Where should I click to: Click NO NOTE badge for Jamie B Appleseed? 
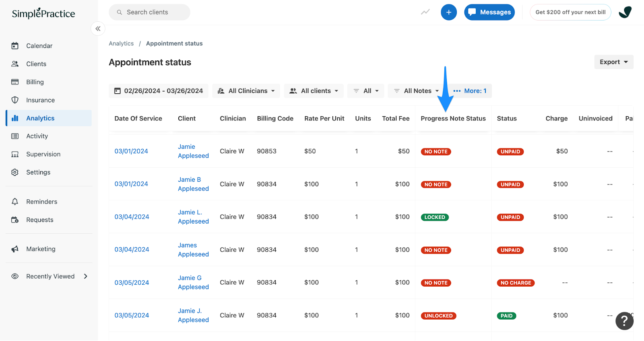(x=436, y=185)
